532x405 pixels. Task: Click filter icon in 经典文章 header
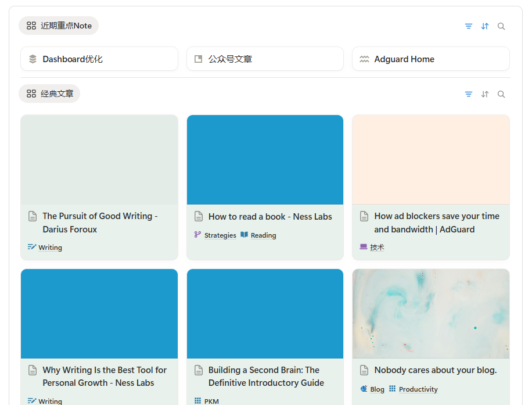click(468, 94)
